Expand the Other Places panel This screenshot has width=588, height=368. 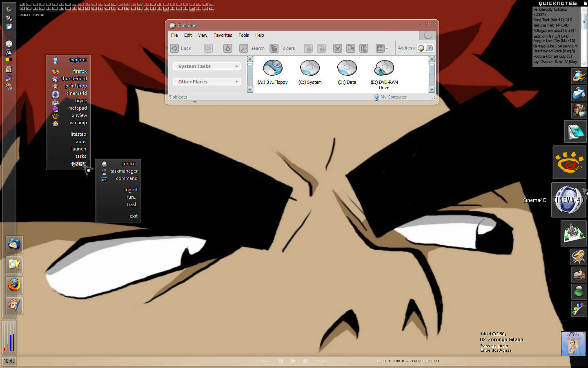point(207,82)
